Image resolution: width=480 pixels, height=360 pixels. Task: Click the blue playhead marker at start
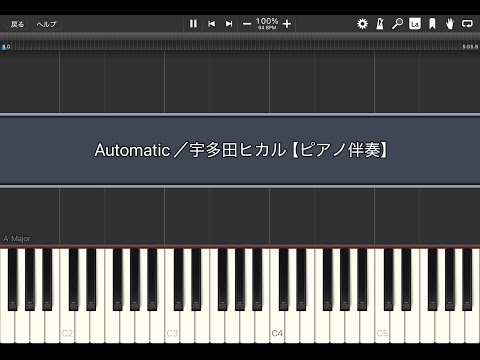(4, 47)
